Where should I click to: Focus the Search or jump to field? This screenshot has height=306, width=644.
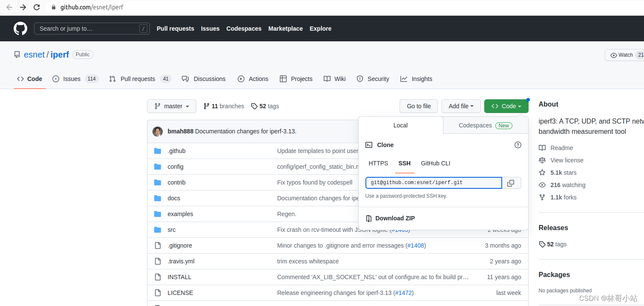click(x=92, y=29)
